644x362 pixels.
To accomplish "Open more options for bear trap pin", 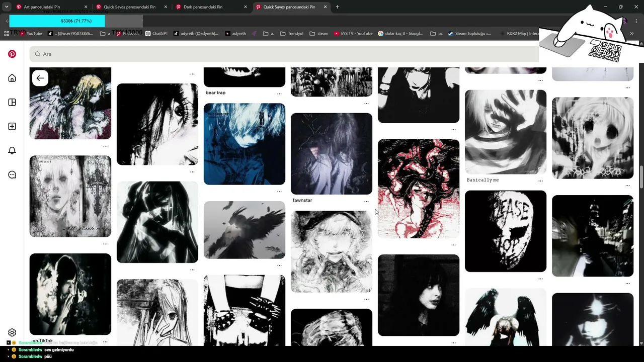I will pyautogui.click(x=279, y=94).
